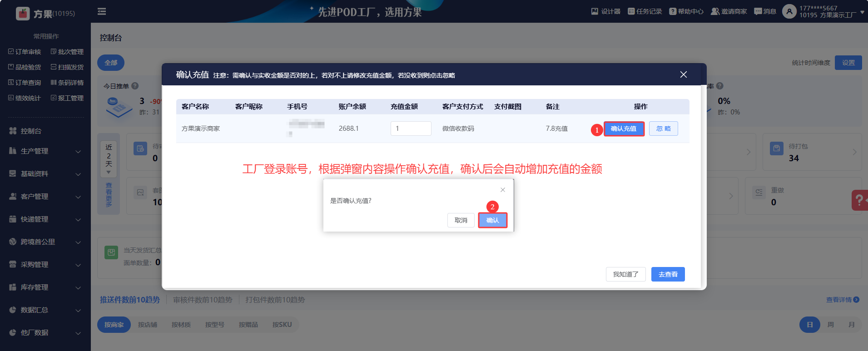Image resolution: width=868 pixels, height=351 pixels.
Task: Open 品检验货 quick action
Action: (25, 67)
